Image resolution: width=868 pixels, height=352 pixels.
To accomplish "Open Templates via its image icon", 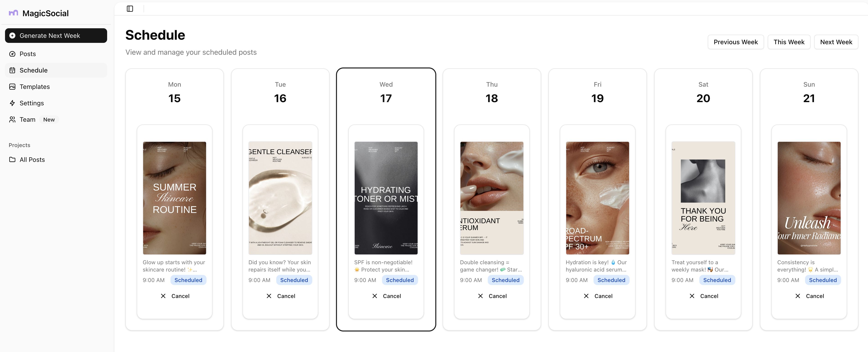I will 13,87.
